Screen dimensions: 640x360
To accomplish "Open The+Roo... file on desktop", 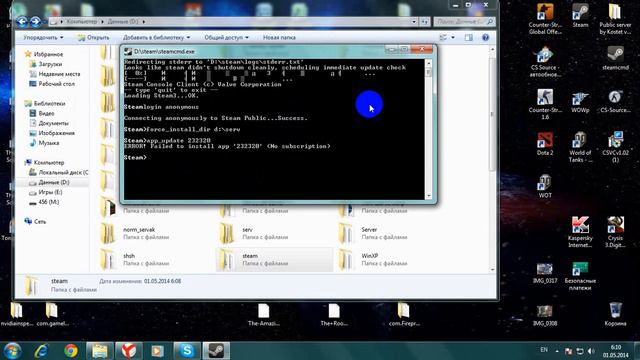I will click(x=334, y=314).
